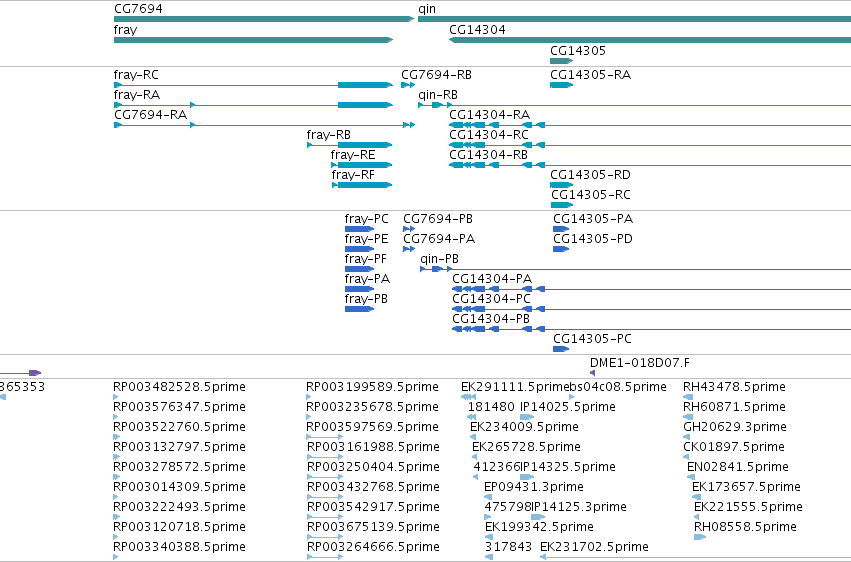Screen dimensions: 851x562
Task: Click the fray-RF transcript label
Action: (x=353, y=175)
